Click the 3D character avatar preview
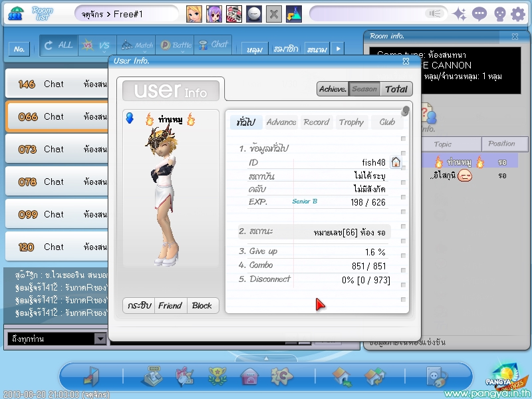532x399 pixels. pyautogui.click(x=165, y=195)
